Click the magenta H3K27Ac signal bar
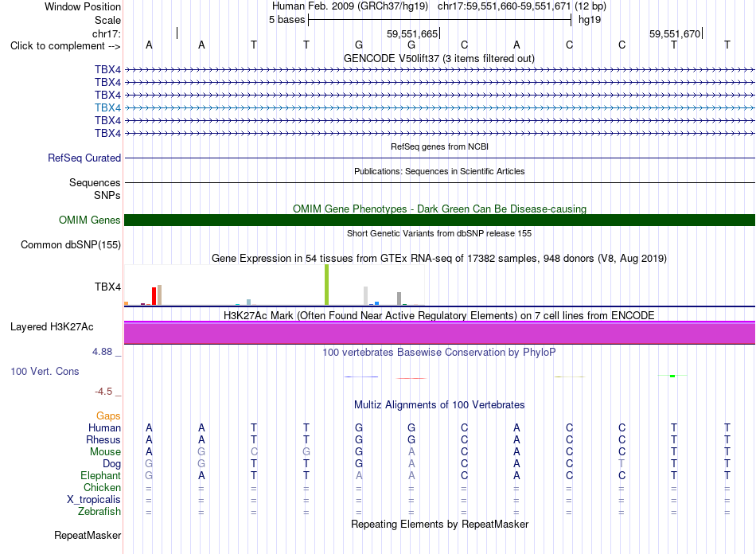756x554 pixels. [440, 333]
